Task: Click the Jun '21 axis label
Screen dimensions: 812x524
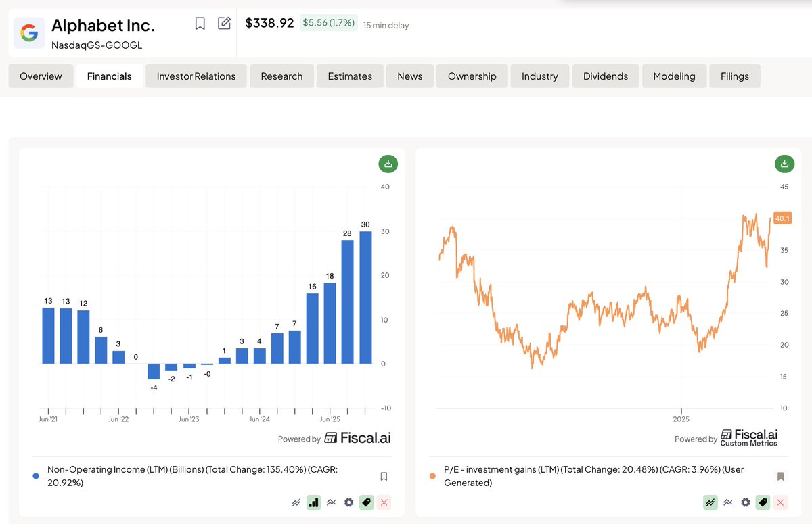Action: 48,419
